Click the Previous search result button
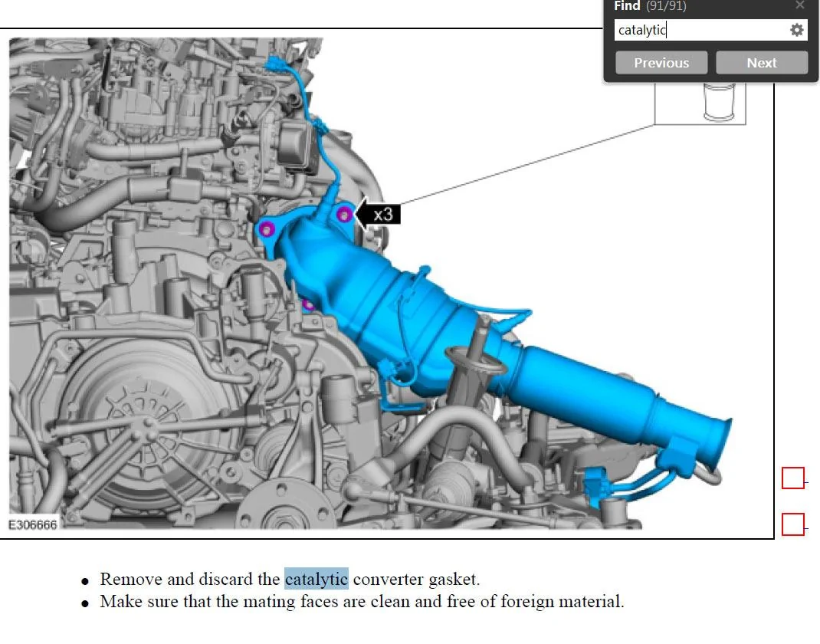820x644 pixels. tap(661, 63)
